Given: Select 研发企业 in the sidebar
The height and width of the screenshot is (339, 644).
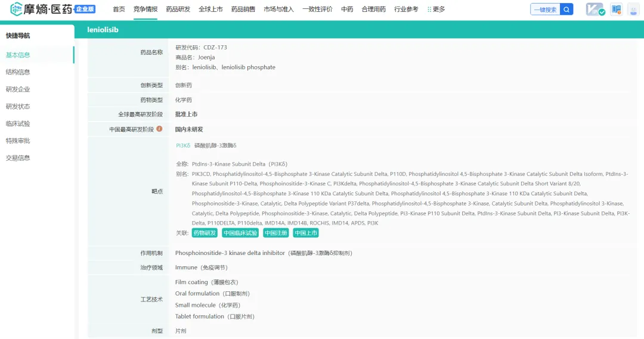Looking at the screenshot, I should click(18, 89).
